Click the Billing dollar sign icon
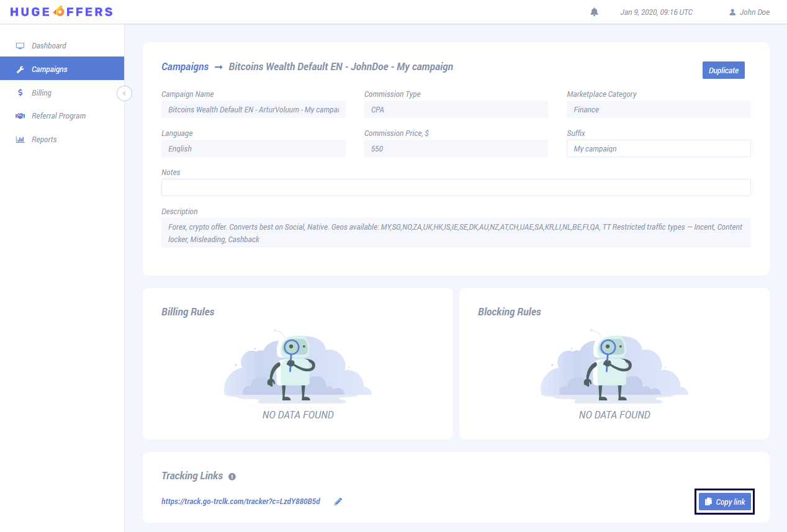Viewport: 787px width, 532px height. (20, 92)
